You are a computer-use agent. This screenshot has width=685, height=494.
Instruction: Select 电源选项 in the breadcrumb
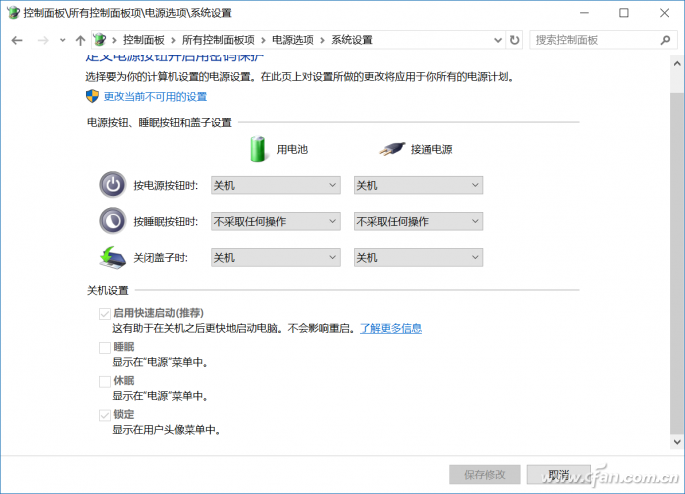[x=293, y=40]
